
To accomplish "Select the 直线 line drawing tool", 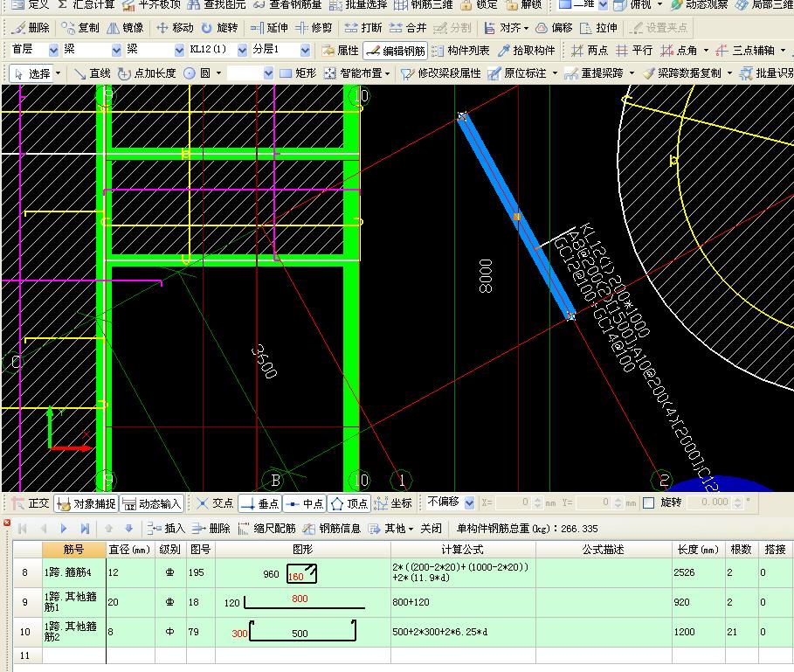I will coord(93,73).
